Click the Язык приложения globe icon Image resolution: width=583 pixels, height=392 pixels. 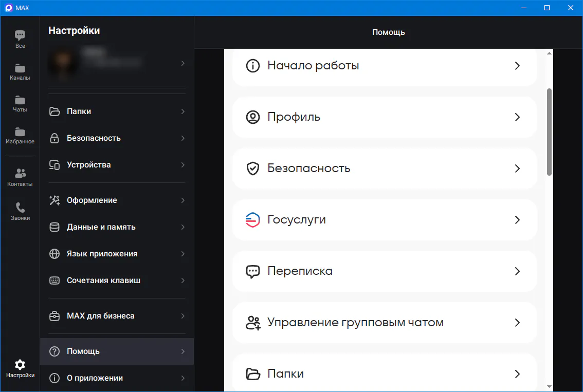pyautogui.click(x=54, y=254)
